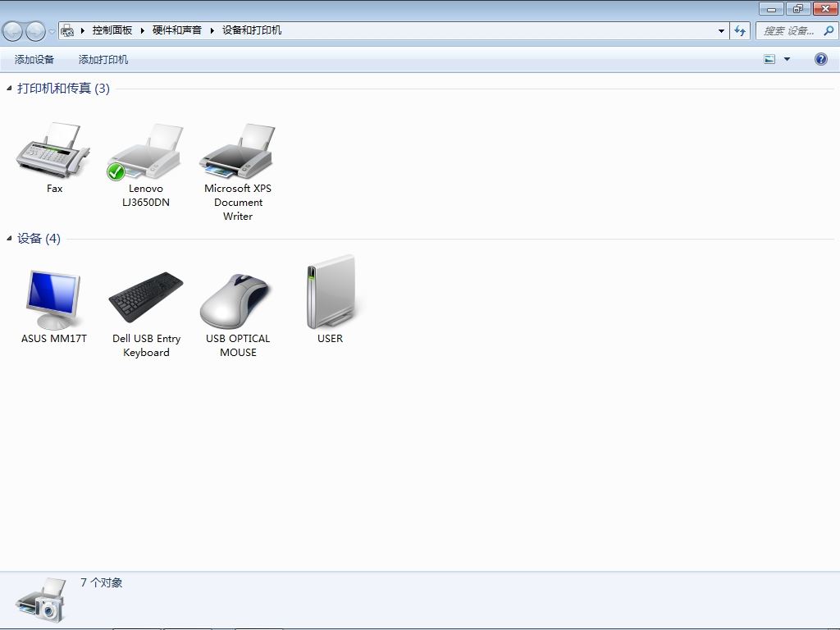The width and height of the screenshot is (840, 630).
Task: Restore down the window
Action: tap(798, 8)
